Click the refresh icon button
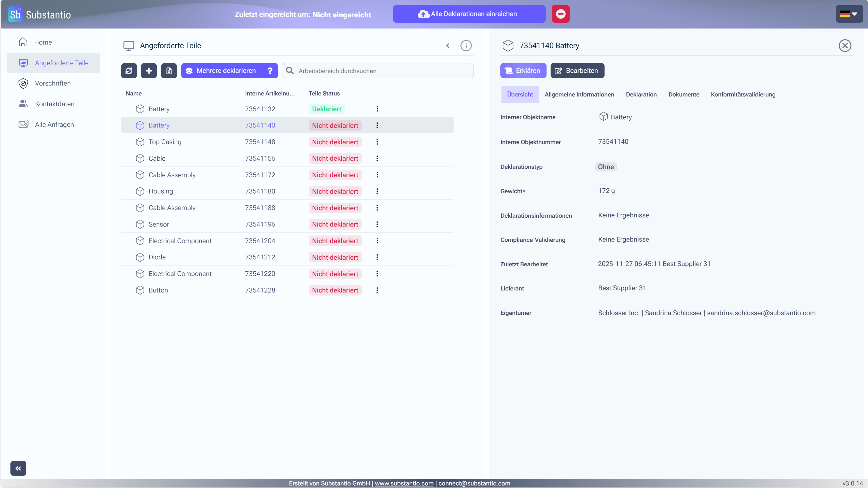 (129, 71)
